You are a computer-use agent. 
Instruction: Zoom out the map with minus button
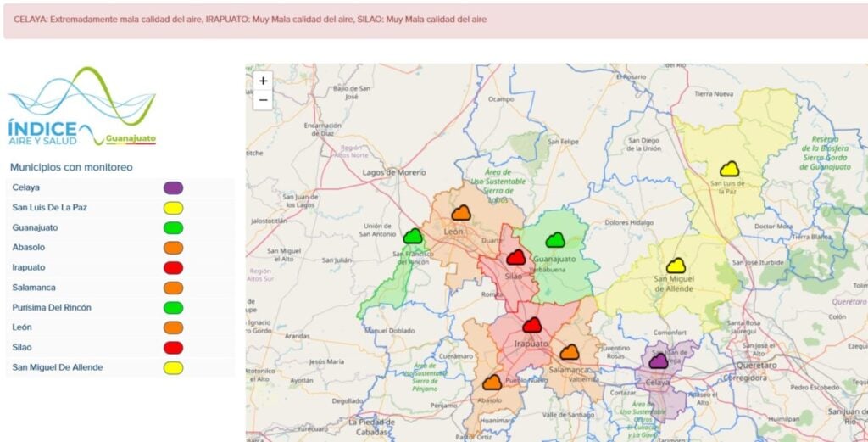click(x=264, y=100)
